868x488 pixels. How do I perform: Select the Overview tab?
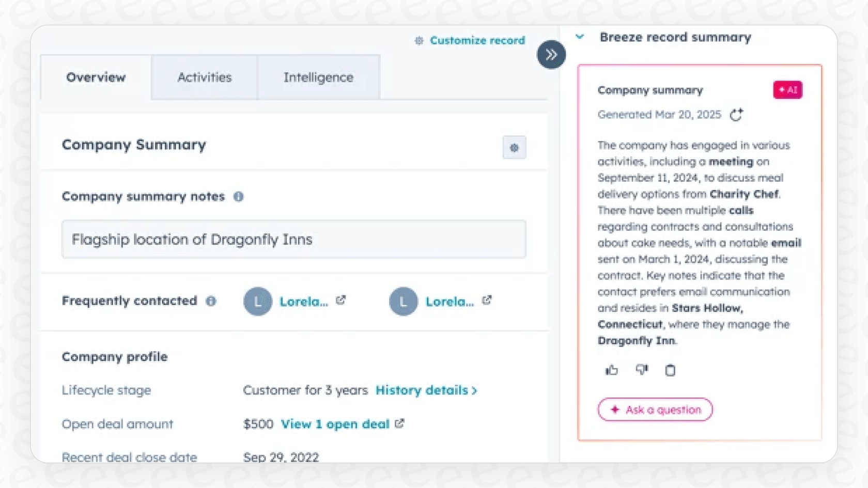pos(96,77)
